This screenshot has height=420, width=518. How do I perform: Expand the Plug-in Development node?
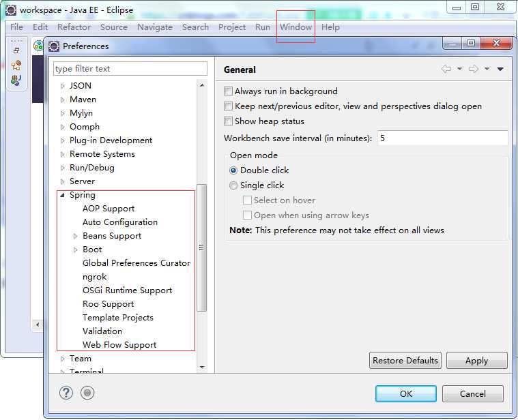(x=62, y=140)
